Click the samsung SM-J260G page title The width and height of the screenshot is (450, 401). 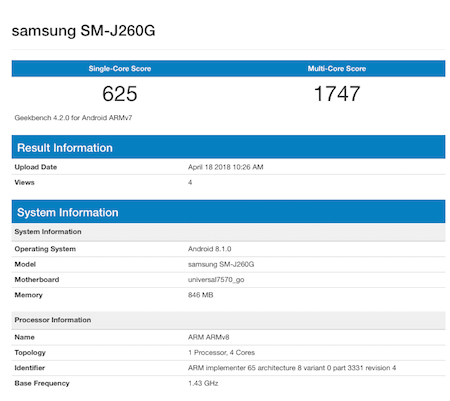click(83, 31)
